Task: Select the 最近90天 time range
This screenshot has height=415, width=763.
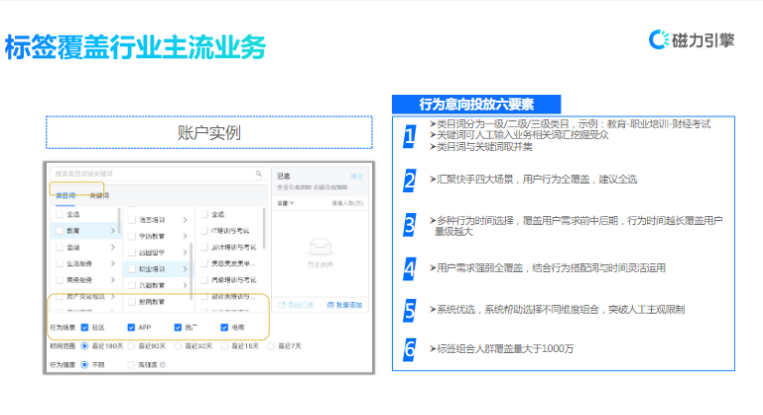Action: pos(131,346)
